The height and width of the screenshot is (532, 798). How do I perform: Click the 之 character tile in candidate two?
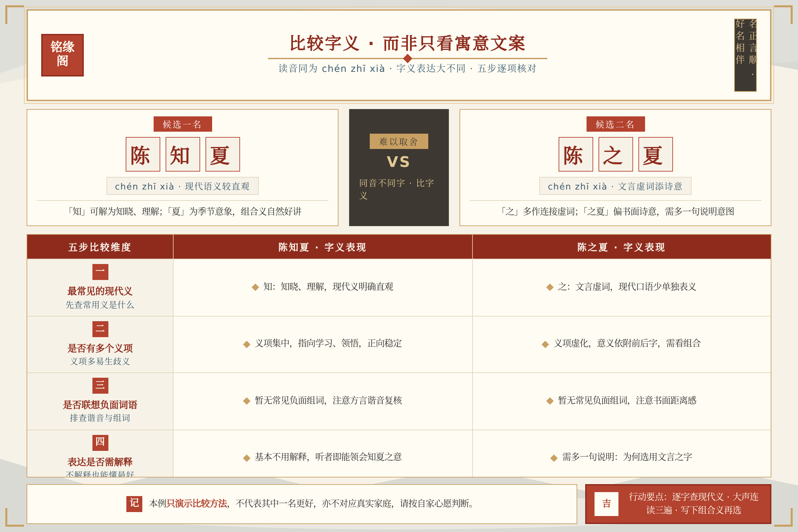tap(616, 154)
